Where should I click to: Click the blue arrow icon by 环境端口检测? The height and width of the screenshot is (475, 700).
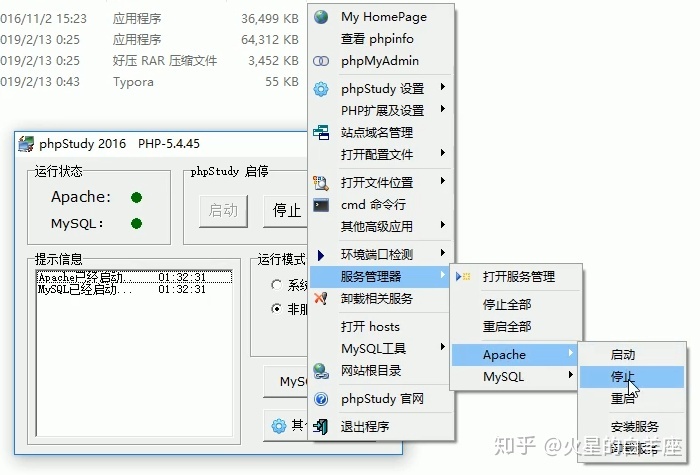tap(321, 255)
